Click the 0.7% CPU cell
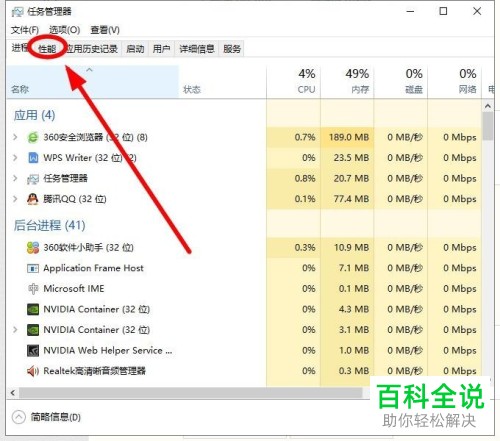Screen dimensions: 500x441 pos(293,137)
